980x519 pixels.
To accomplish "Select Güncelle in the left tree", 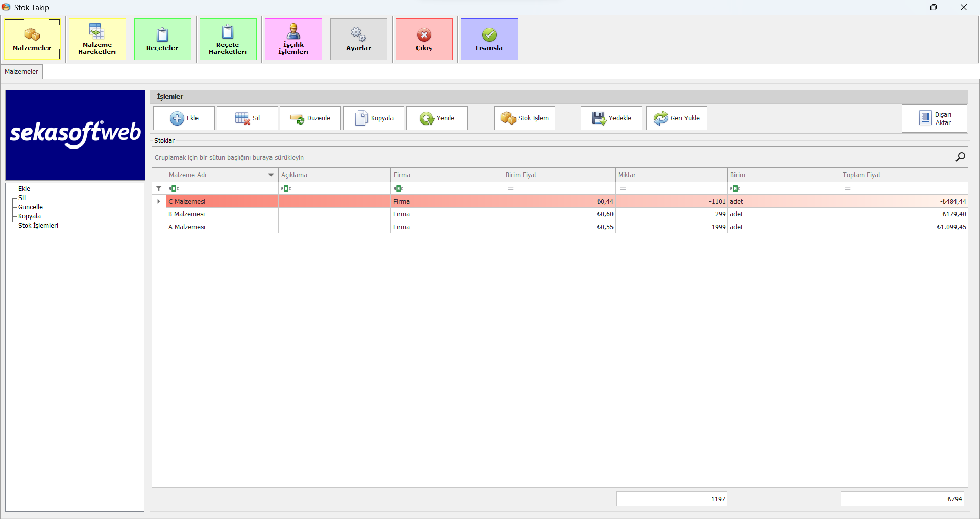I will coord(31,207).
